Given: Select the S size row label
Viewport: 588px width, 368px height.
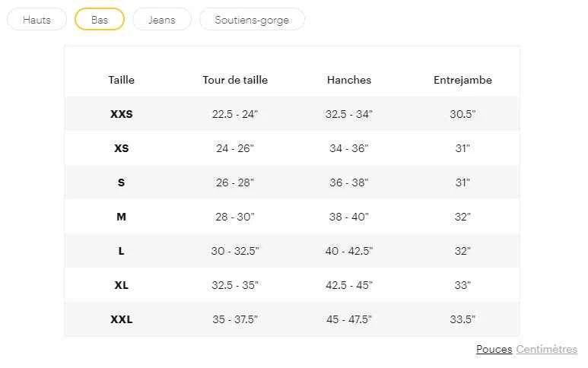Looking at the screenshot, I should pos(121,182).
